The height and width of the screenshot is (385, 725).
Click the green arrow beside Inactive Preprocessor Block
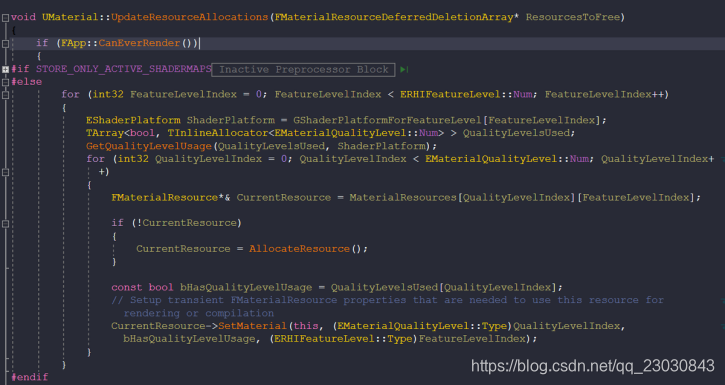[404, 69]
